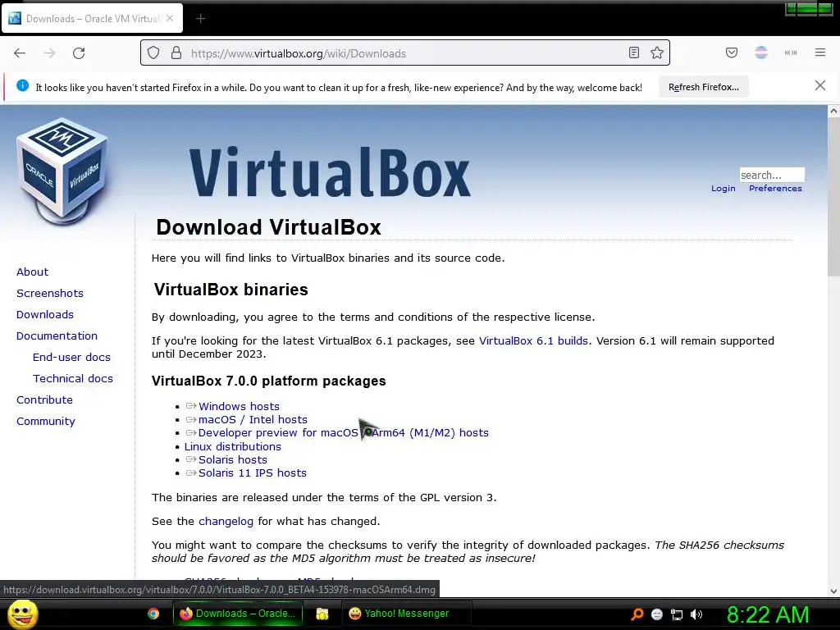The image size is (840, 630).
Task: Open the tracking protection shield icon
Action: 153,53
